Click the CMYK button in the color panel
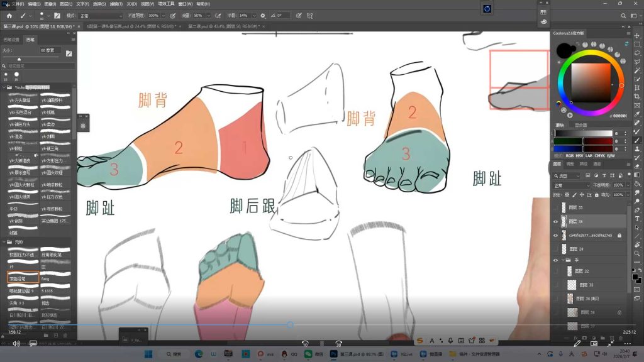The width and height of the screenshot is (644, 362). point(599,155)
